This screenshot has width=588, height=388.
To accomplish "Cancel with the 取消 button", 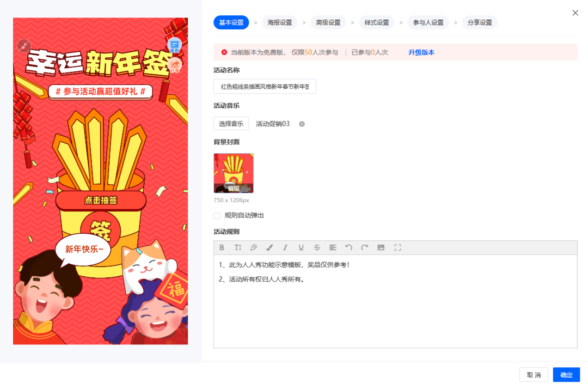I will tap(534, 375).
